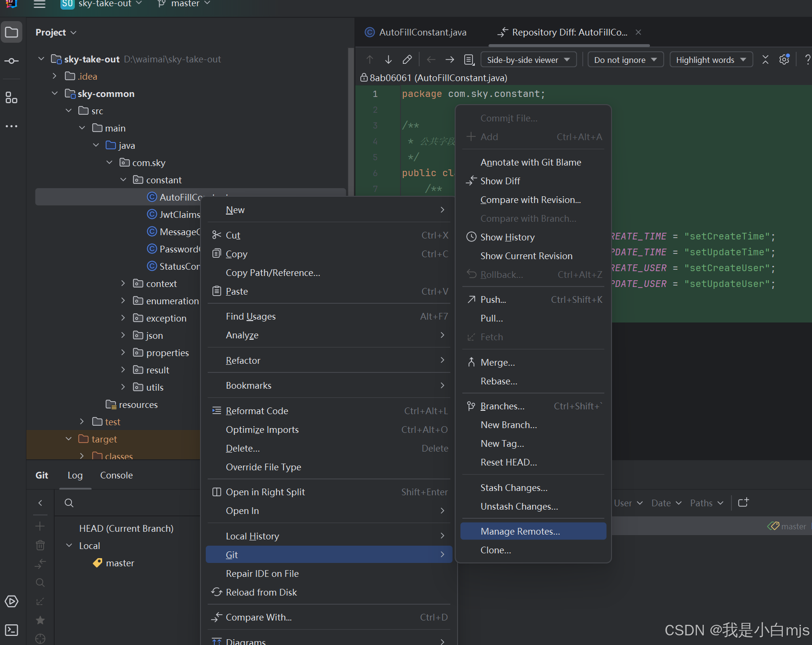Click the new branch plus icon

(40, 526)
